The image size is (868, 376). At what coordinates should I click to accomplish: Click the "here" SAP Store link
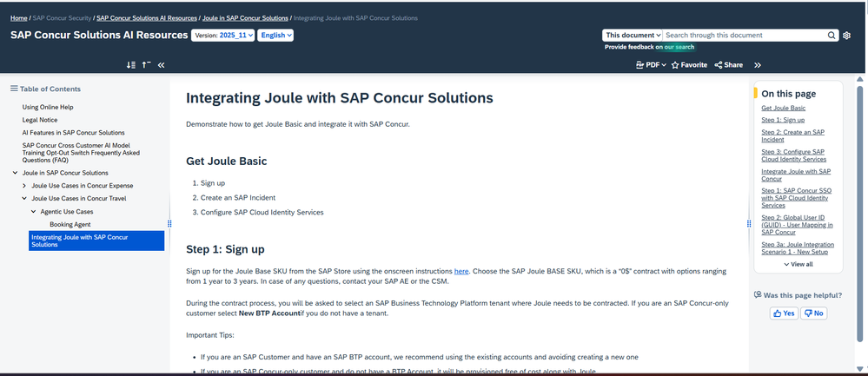point(461,271)
